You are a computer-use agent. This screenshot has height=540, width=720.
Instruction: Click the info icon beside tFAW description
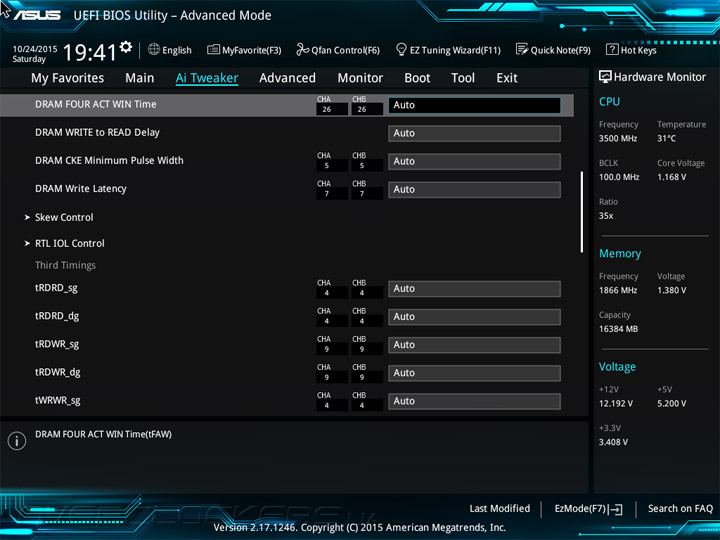16,441
